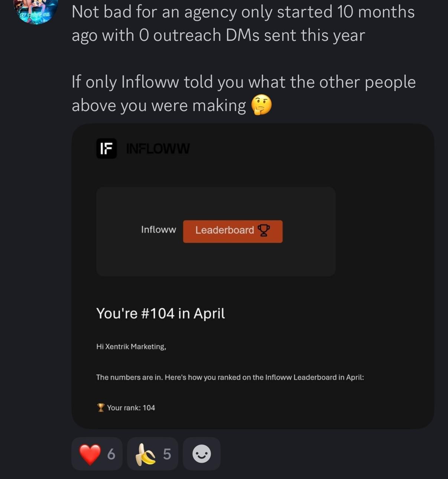Click the "Your rank: 104" text
The image size is (448, 479).
click(131, 408)
